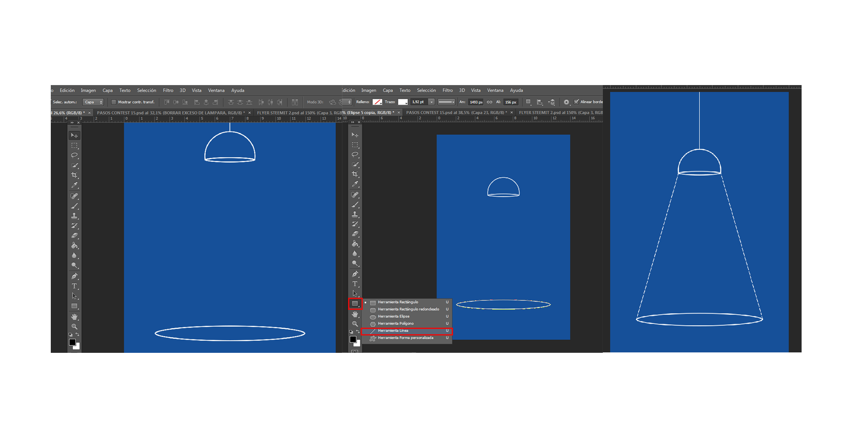Screen dimensions: 868x434
Task: Click foreground color swatch in middle window
Action: point(353,339)
